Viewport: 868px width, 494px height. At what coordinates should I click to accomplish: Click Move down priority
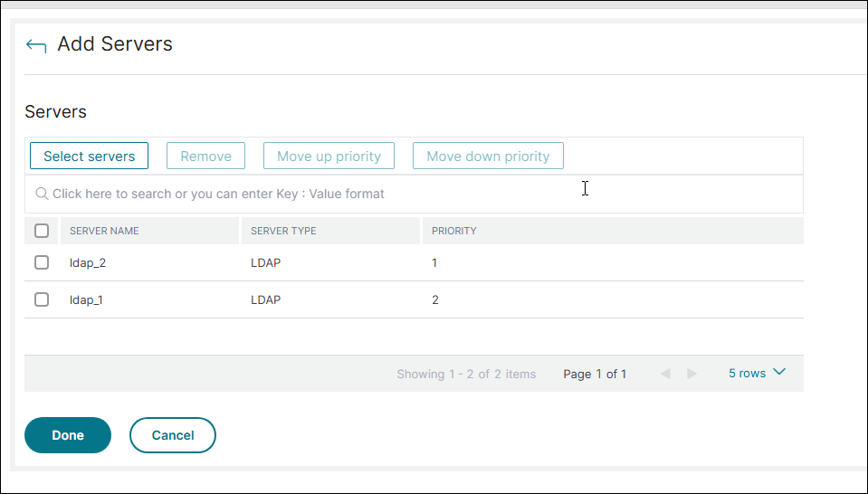tap(488, 156)
